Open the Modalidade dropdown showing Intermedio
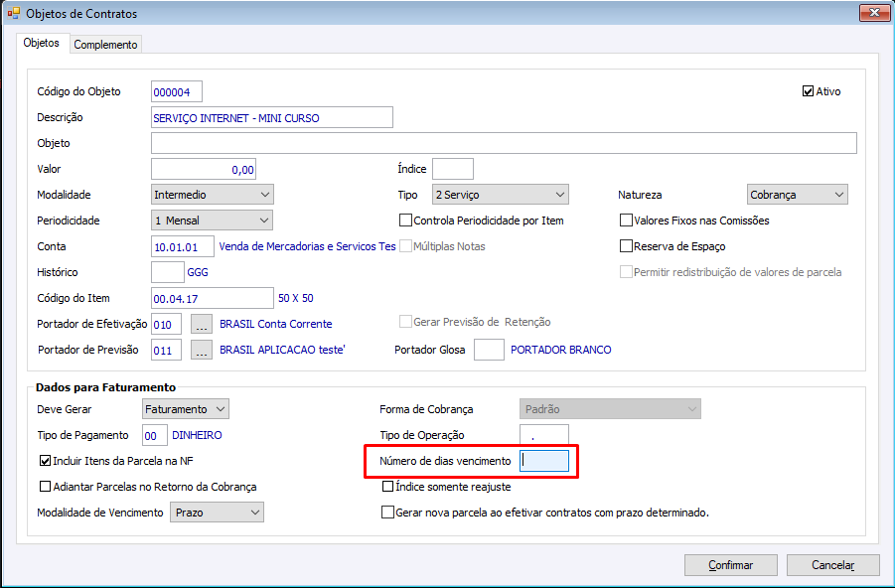Viewport: 895px width, 588px height. pyautogui.click(x=213, y=194)
